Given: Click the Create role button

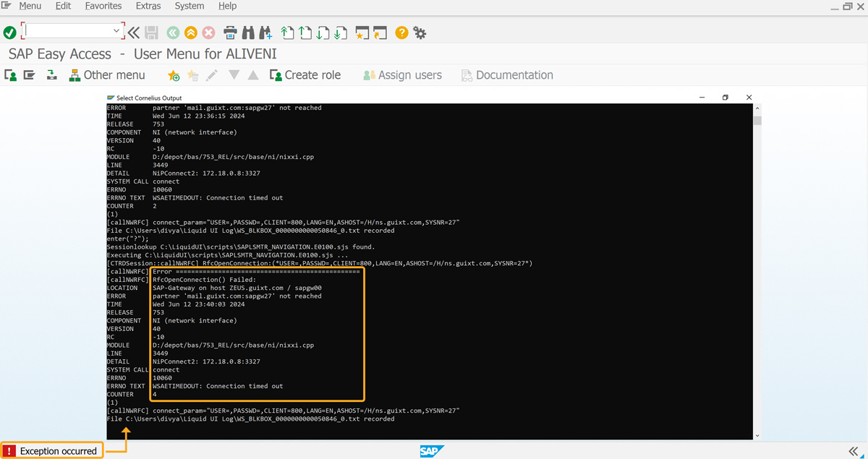Looking at the screenshot, I should (x=305, y=75).
